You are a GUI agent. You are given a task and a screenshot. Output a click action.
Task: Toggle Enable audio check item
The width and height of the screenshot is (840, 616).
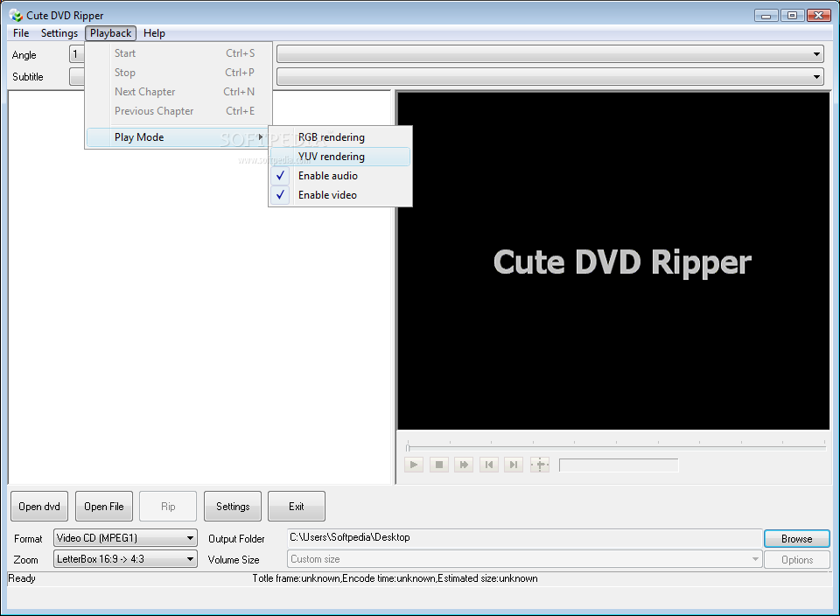pyautogui.click(x=340, y=176)
